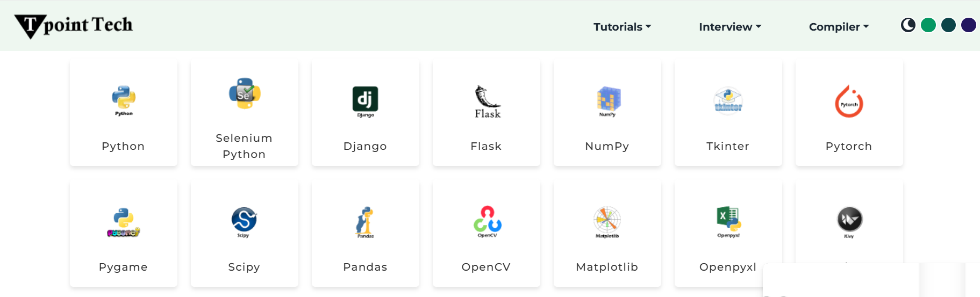Image resolution: width=980 pixels, height=297 pixels.
Task: Click the Tkinter logo icon
Action: (728, 100)
